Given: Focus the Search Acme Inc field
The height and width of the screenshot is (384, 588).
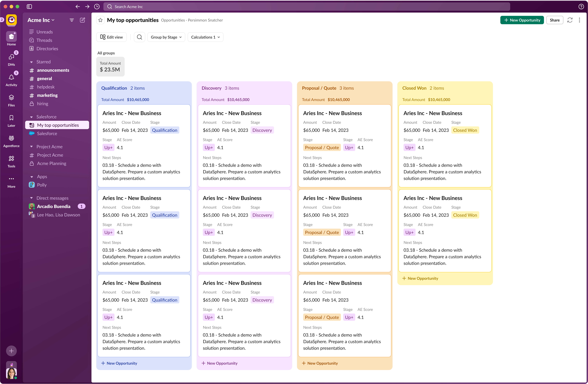Looking at the screenshot, I should [307, 7].
